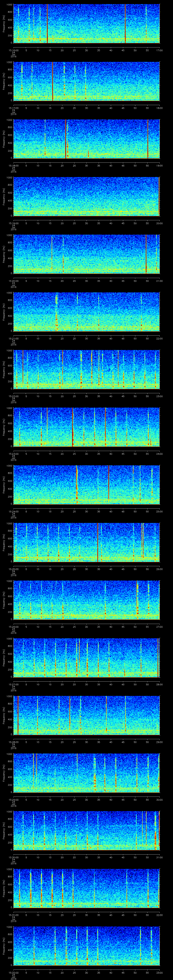
Task: Click the 20:00 end time axis label
Action: (x=160, y=223)
